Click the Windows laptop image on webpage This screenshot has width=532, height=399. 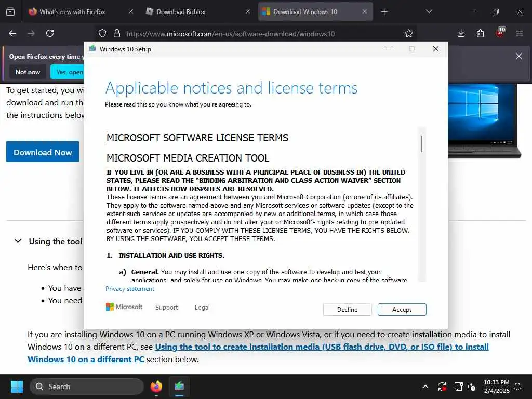click(485, 121)
